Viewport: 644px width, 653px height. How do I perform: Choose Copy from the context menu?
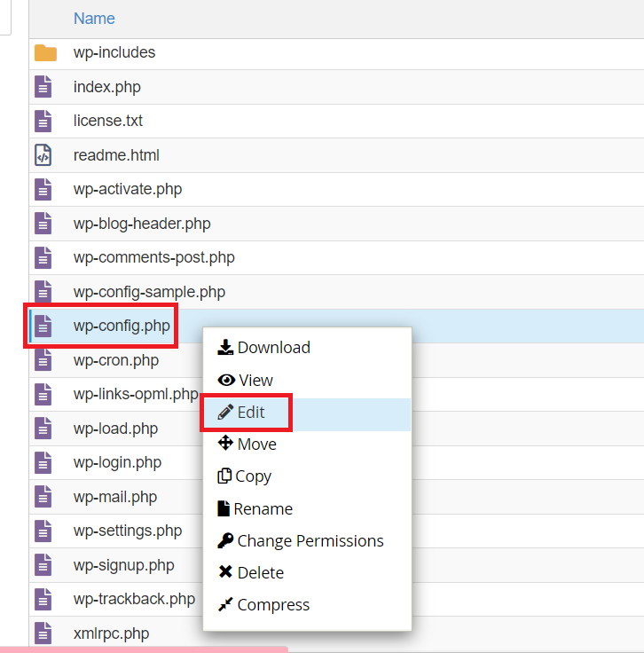pyautogui.click(x=253, y=476)
